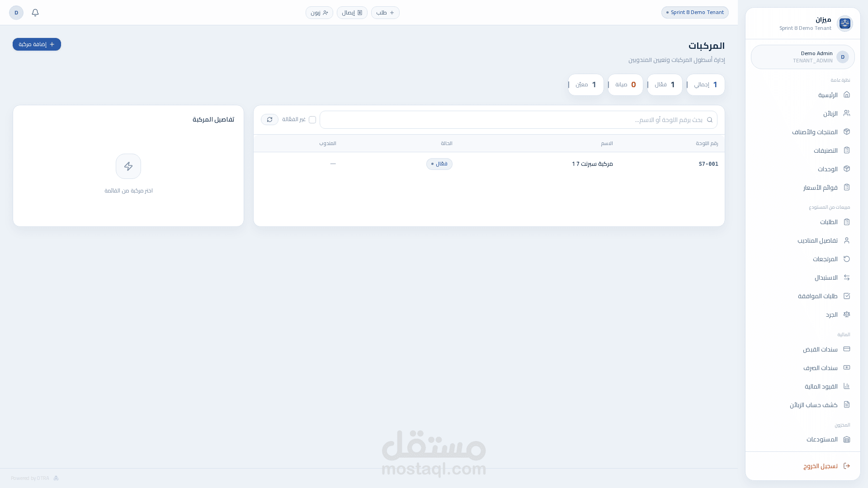The height and width of the screenshot is (488, 868).
Task: Click the طلب quick action button
Action: point(385,13)
